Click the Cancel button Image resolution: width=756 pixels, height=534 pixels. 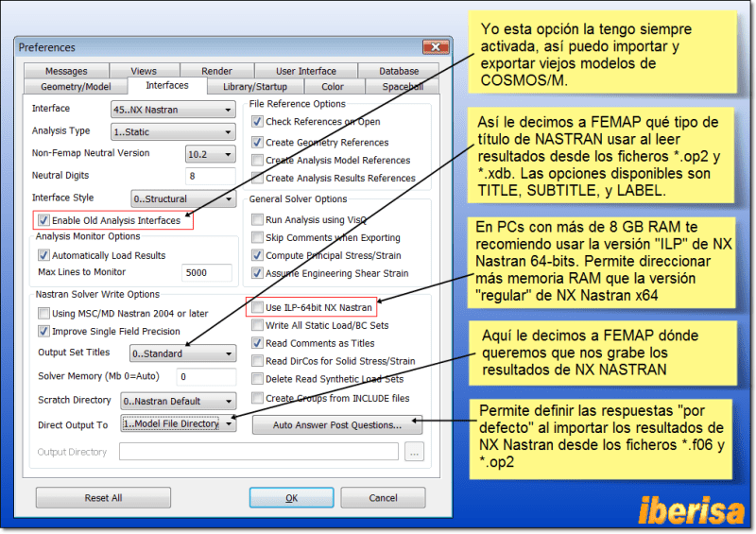(x=383, y=498)
